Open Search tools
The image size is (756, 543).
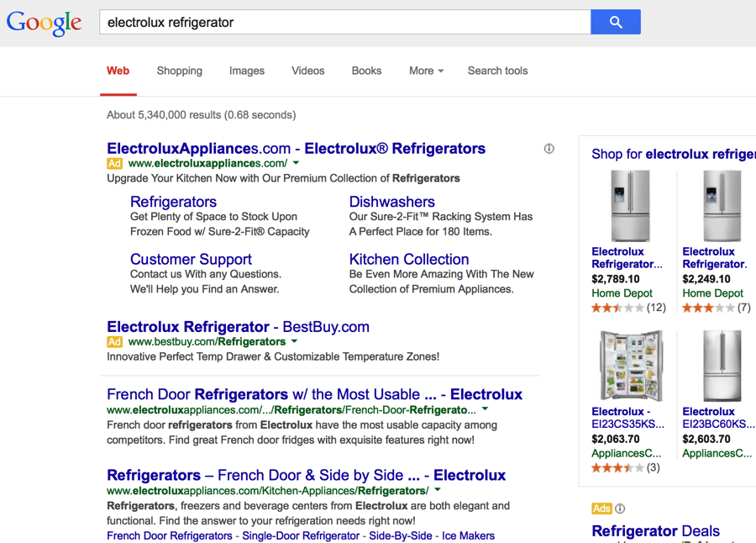click(x=497, y=71)
